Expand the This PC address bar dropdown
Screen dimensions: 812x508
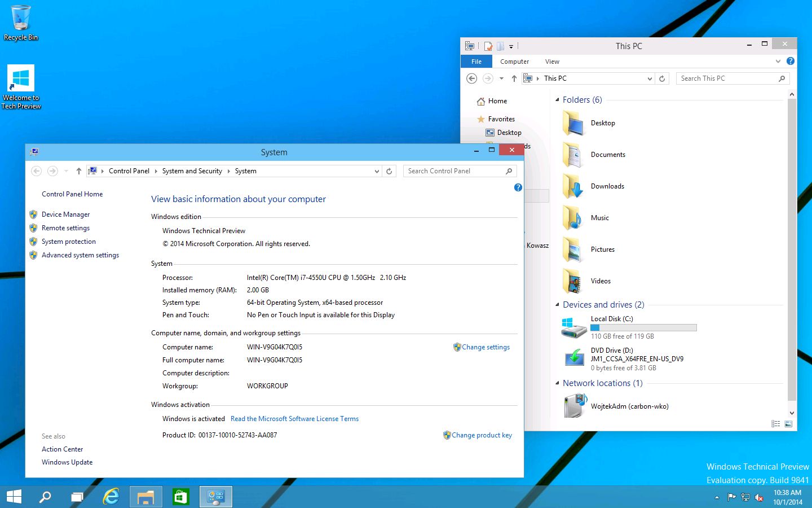[x=650, y=79]
